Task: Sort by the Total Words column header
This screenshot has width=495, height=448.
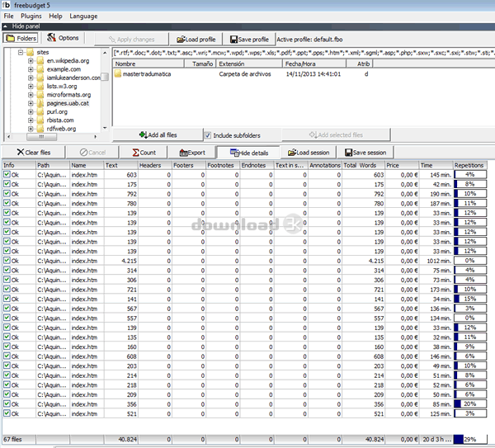Action: pos(363,165)
